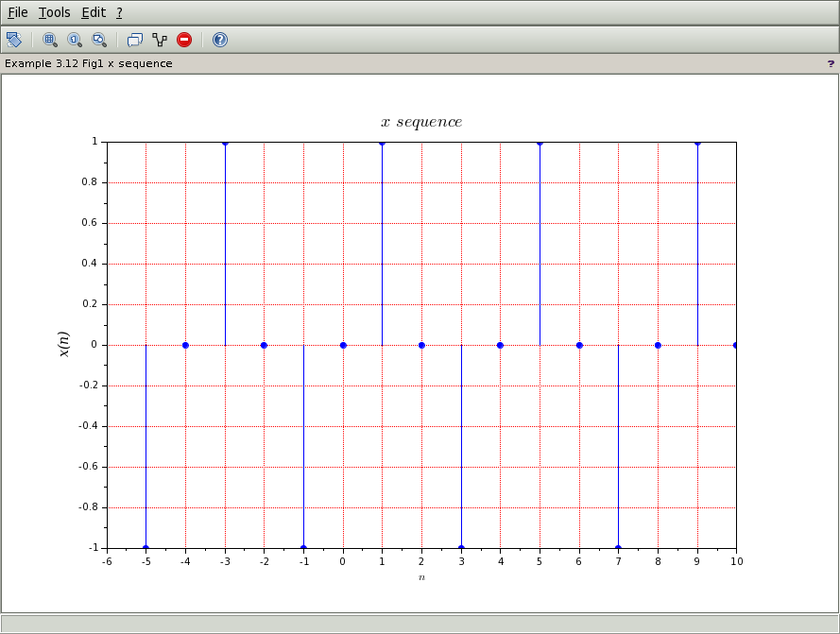Click the data point at n=9 top
The image size is (840, 634).
coord(697,143)
